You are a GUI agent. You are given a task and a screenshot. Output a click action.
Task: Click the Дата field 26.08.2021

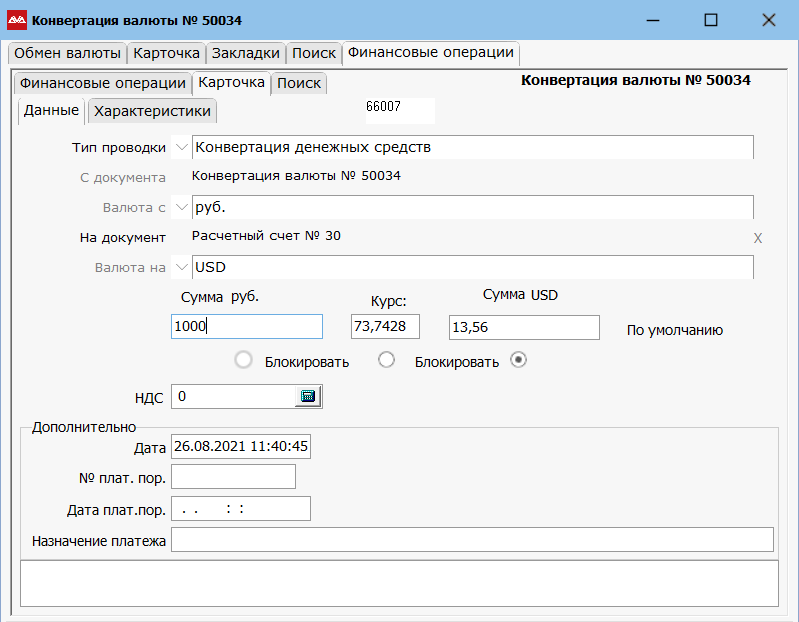(x=241, y=446)
